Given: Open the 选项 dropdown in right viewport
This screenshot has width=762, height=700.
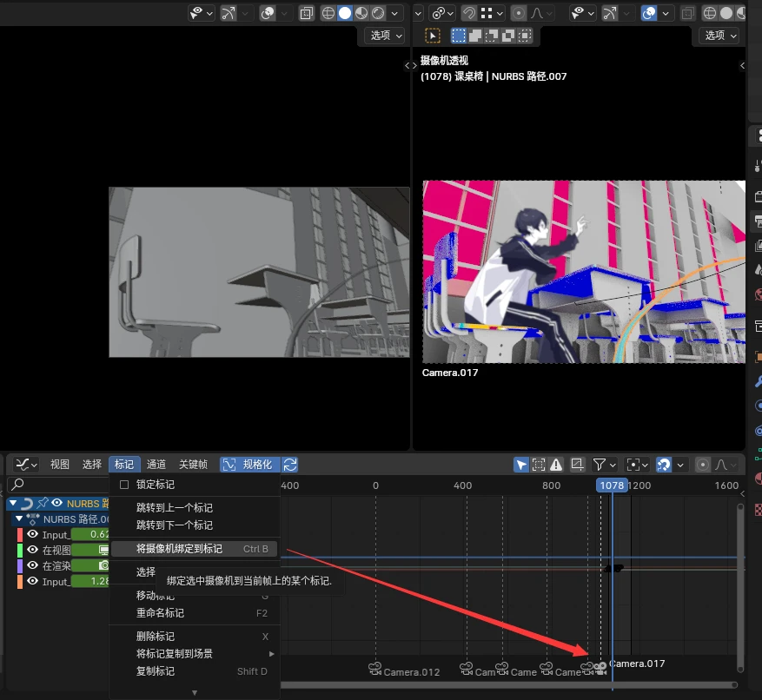Looking at the screenshot, I should pyautogui.click(x=719, y=36).
